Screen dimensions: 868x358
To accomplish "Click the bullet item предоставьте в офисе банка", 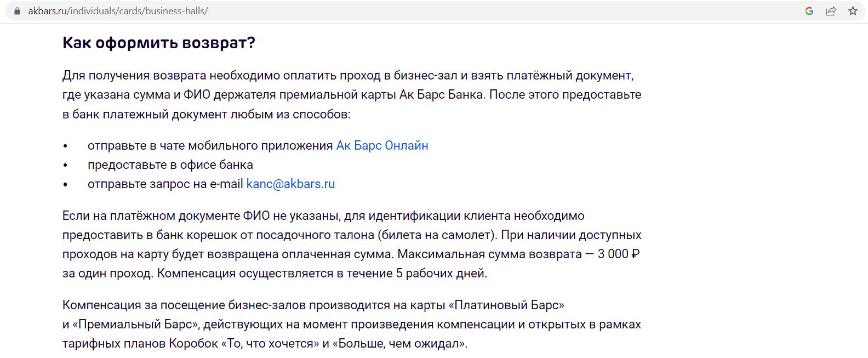I will tap(170, 165).
